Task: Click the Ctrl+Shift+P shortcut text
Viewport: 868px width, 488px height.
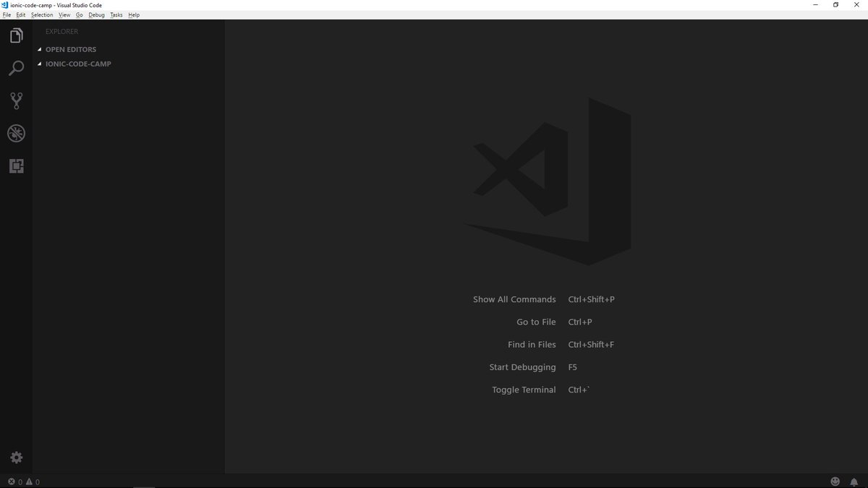Action: click(591, 299)
